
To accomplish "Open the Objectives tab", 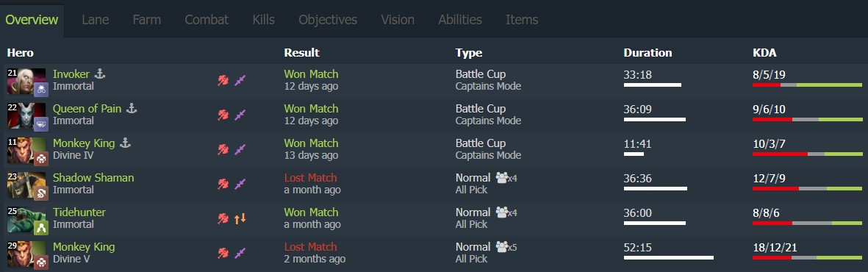I will [x=328, y=20].
